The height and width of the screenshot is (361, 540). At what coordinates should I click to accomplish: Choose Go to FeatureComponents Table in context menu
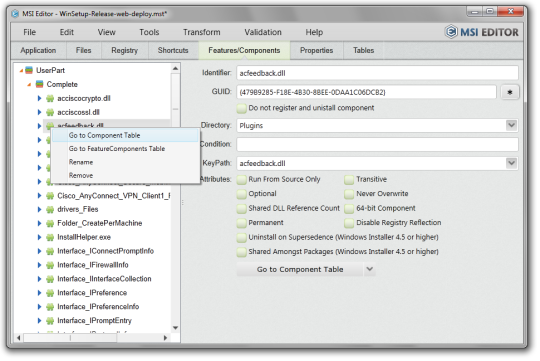pyautogui.click(x=126, y=149)
